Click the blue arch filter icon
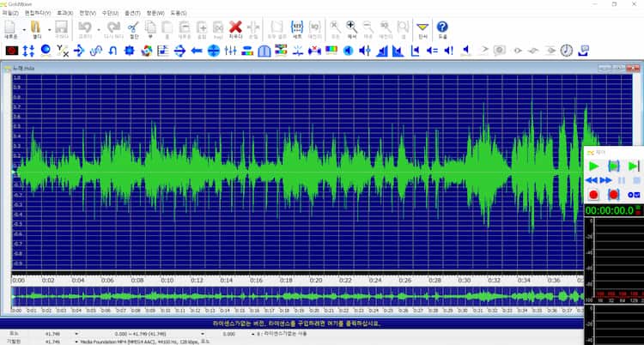 point(264,51)
